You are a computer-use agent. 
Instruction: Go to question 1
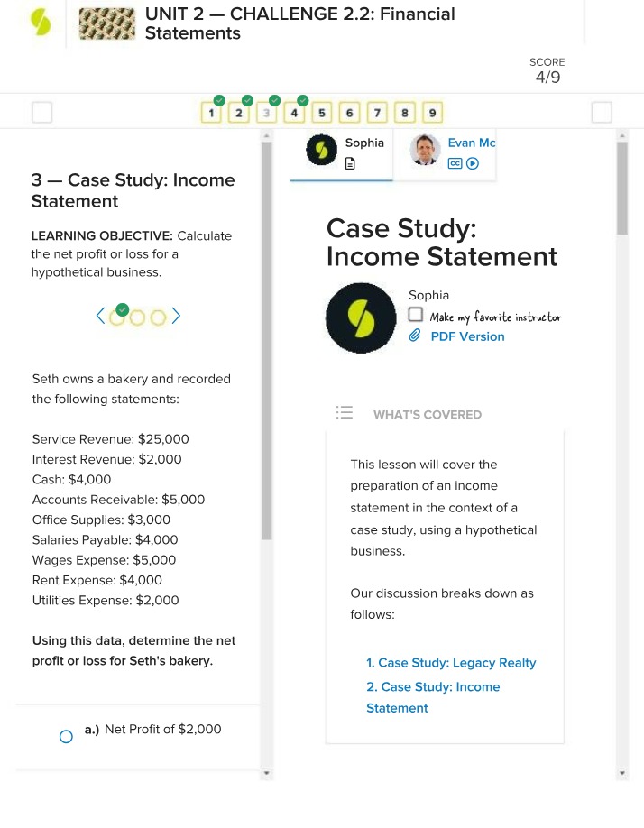coord(211,113)
